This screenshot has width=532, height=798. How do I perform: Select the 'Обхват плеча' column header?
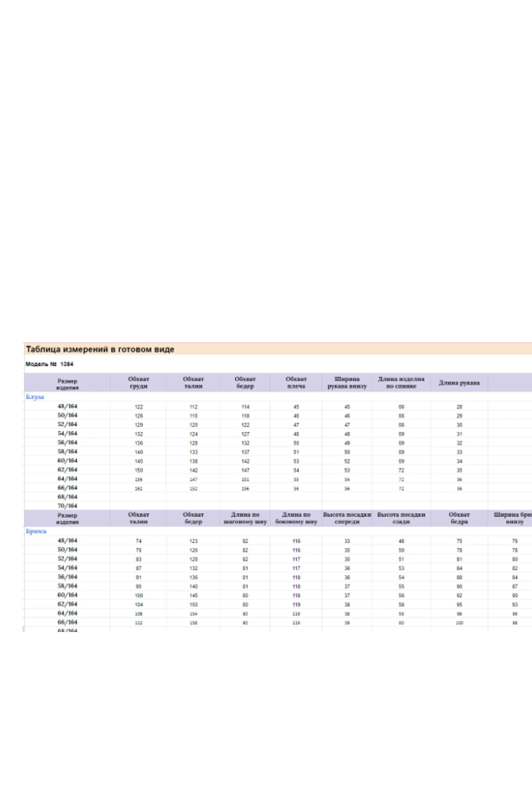(x=296, y=383)
